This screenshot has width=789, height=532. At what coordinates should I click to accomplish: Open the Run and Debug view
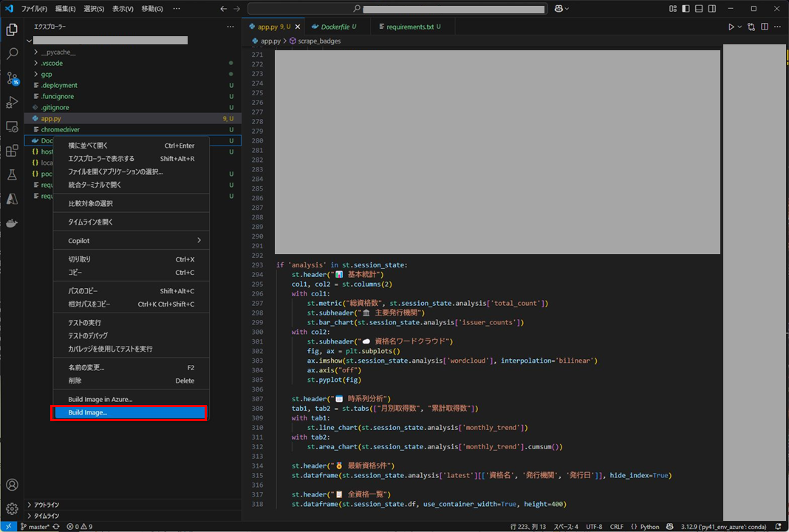coord(12,103)
